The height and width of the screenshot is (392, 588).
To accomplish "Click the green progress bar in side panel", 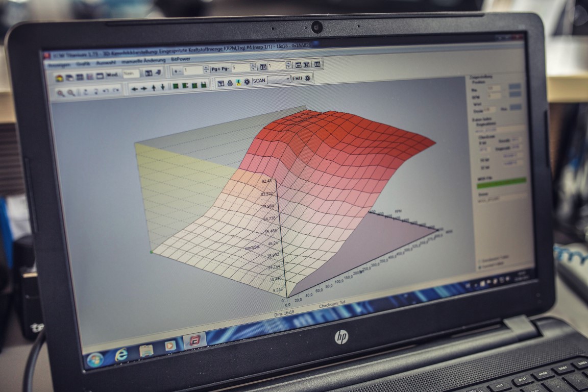I will coord(501,183).
